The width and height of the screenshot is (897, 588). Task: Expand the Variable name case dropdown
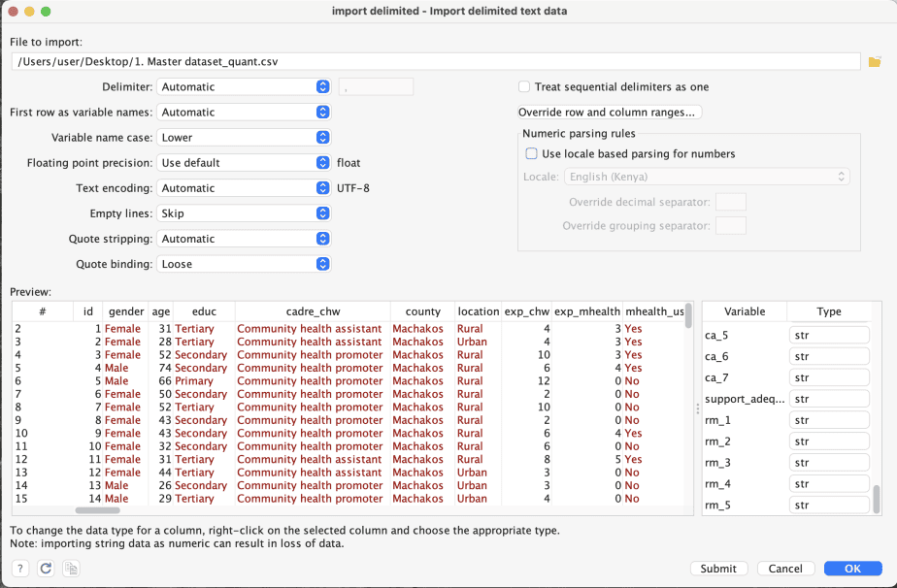coord(245,138)
